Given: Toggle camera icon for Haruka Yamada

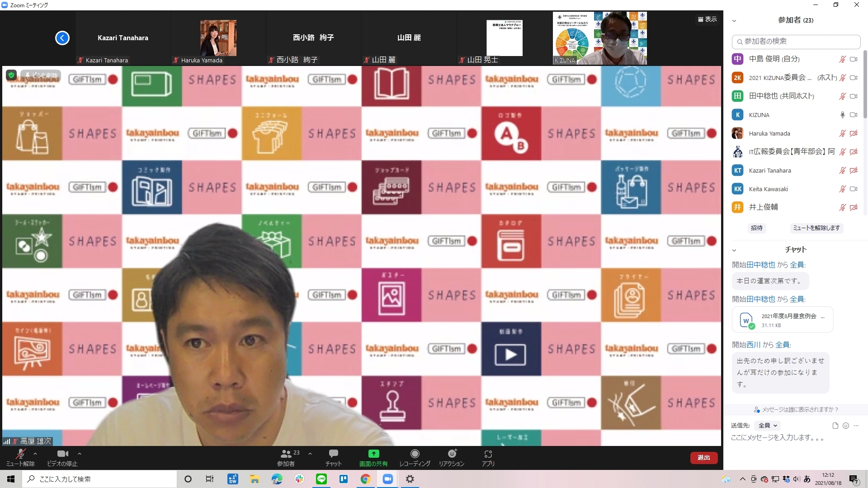Looking at the screenshot, I should (854, 133).
